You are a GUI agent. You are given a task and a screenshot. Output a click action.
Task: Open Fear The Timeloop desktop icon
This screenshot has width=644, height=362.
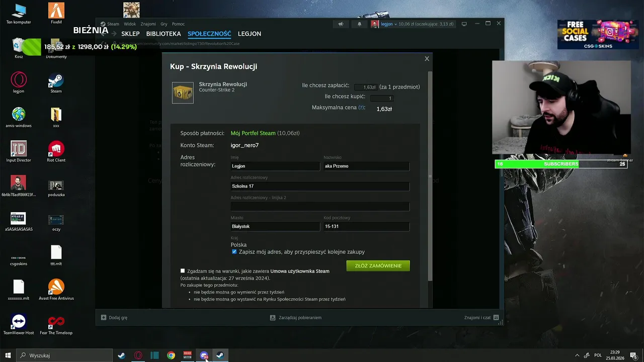[56, 324]
